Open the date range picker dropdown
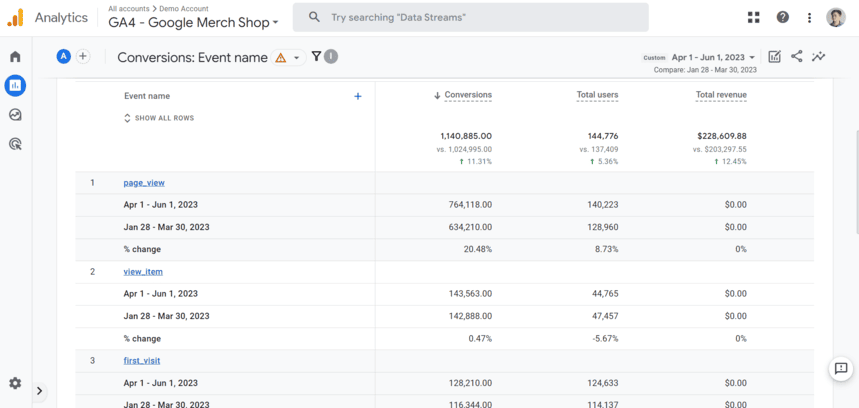Image resolution: width=859 pixels, height=408 pixels. pos(713,58)
